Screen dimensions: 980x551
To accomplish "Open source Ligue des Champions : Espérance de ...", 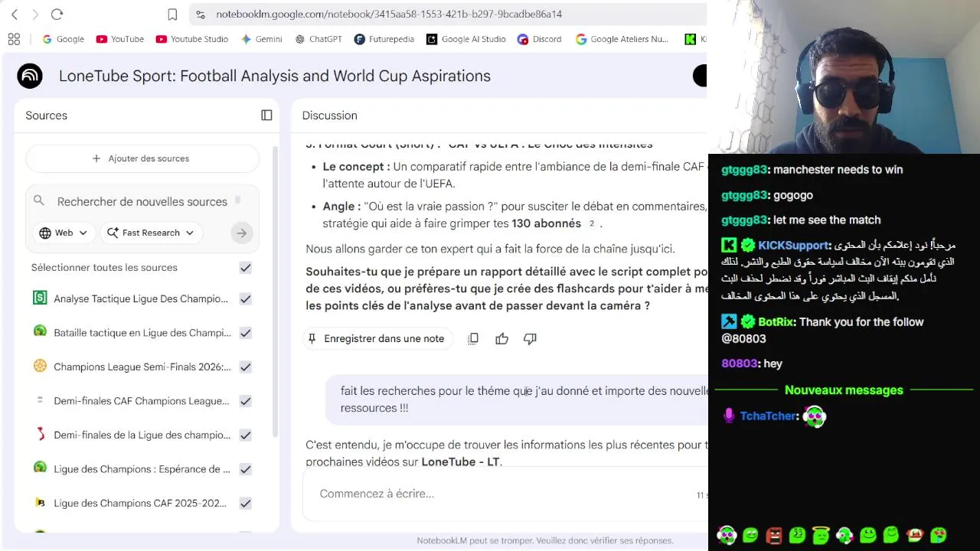I will [x=142, y=469].
